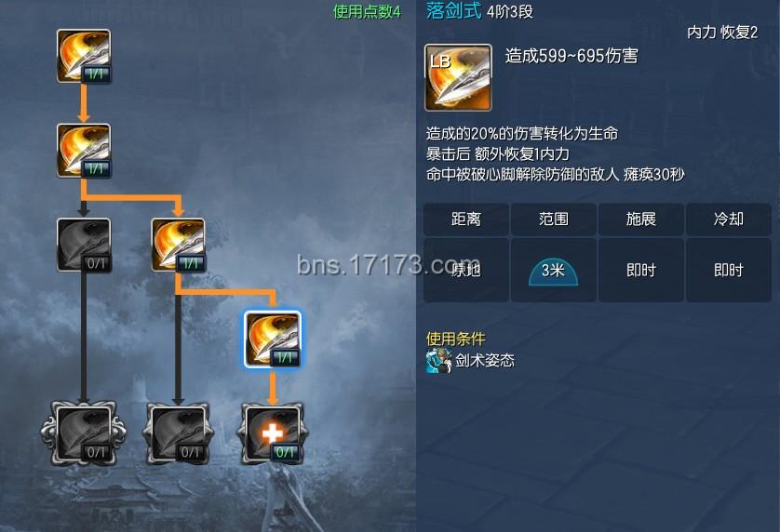The width and height of the screenshot is (780, 532).
Task: Click the 内力 恢复2 text
Action: click(x=722, y=33)
